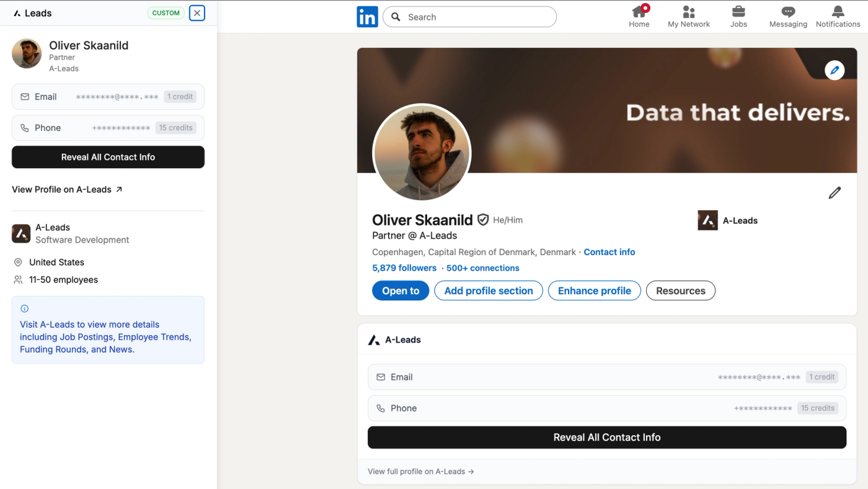This screenshot has width=868, height=489.
Task: Click the profile widget 15 credits phone badge
Action: (818, 408)
